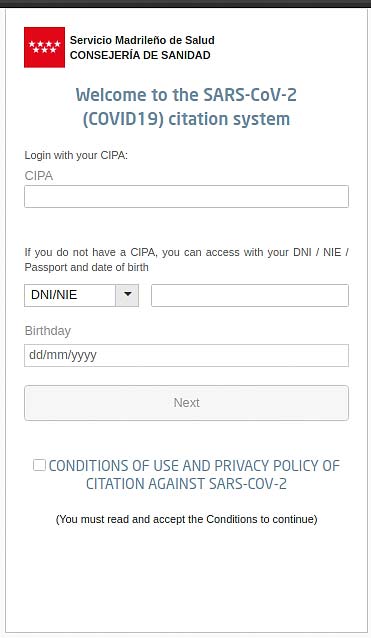Tick the conditions of use acceptance checkbox
371x638 pixels.
39,465
